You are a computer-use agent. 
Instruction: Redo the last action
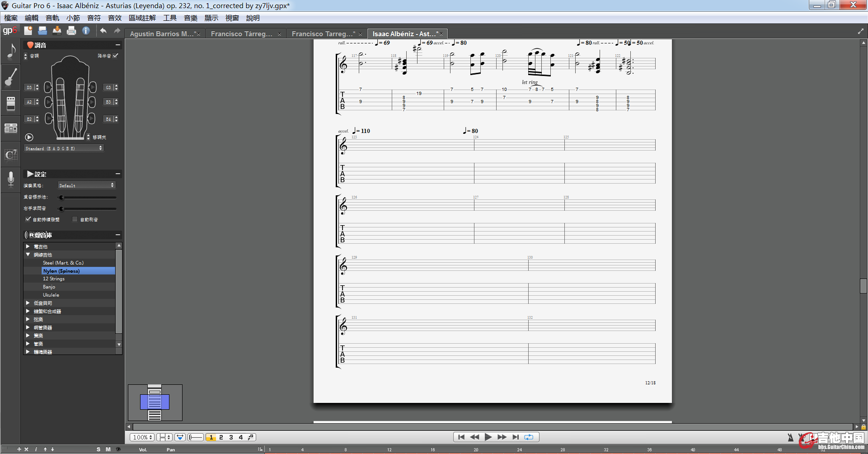tap(117, 30)
